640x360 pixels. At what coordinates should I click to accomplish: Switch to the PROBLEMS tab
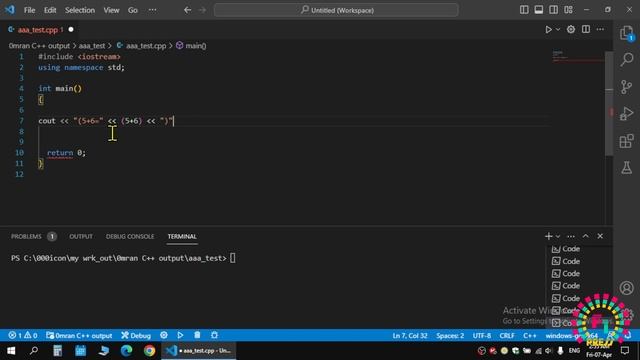click(x=33, y=236)
